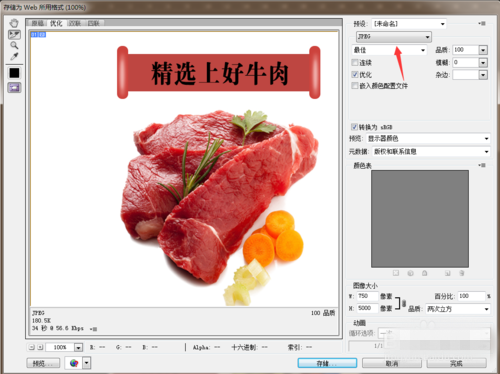Click the 180.5K file size text
Viewport: 500px width, 374px height.
[x=41, y=320]
